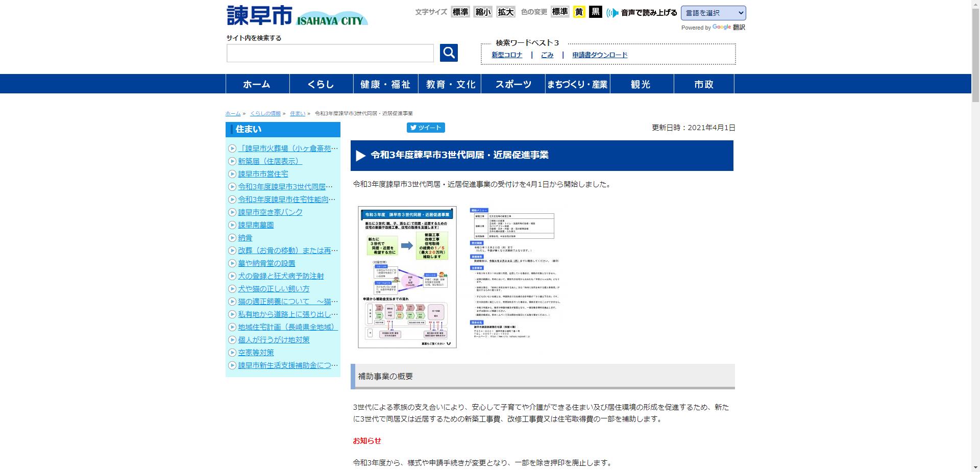The width and height of the screenshot is (980, 472).
Task: Switch text size to 拡大
Action: (x=505, y=12)
